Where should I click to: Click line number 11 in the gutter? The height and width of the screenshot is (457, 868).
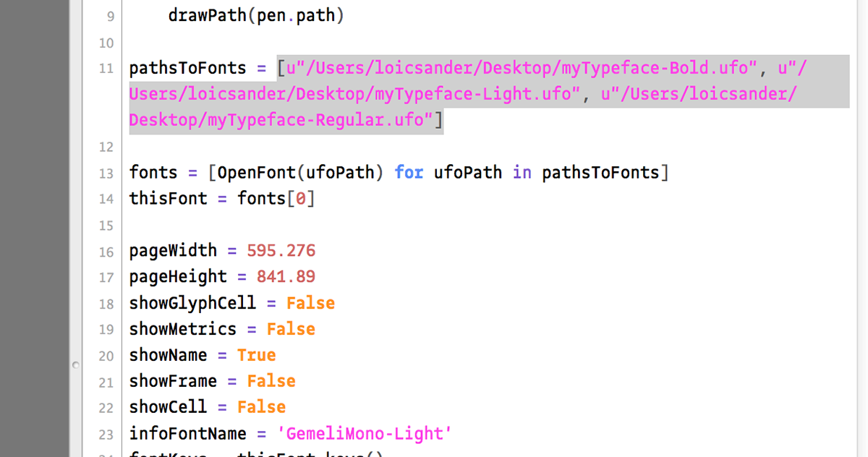106,69
